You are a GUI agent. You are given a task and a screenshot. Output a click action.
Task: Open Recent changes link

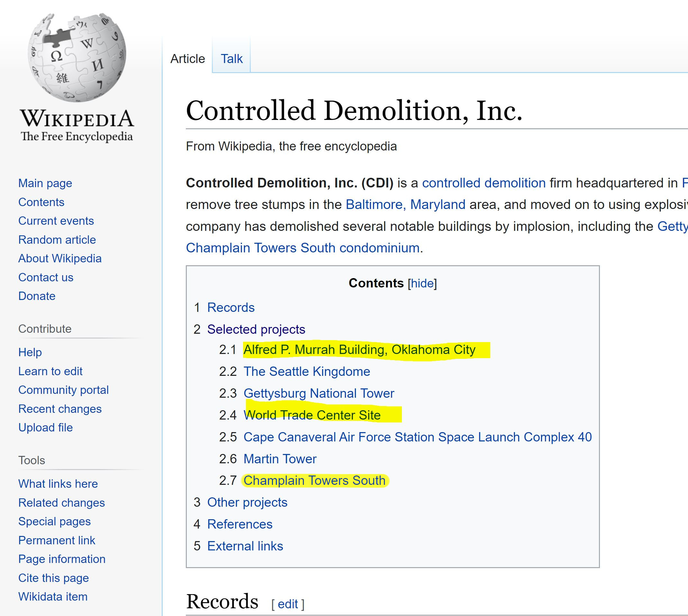click(x=60, y=409)
